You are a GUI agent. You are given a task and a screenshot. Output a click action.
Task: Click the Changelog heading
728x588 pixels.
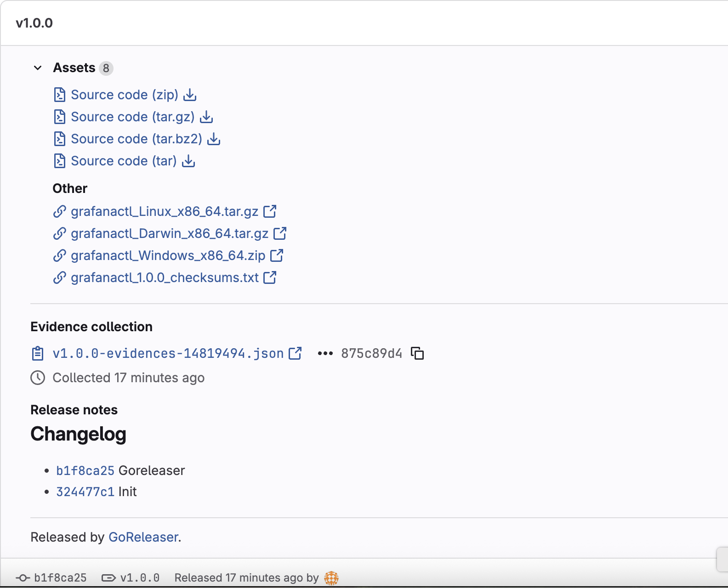point(79,434)
